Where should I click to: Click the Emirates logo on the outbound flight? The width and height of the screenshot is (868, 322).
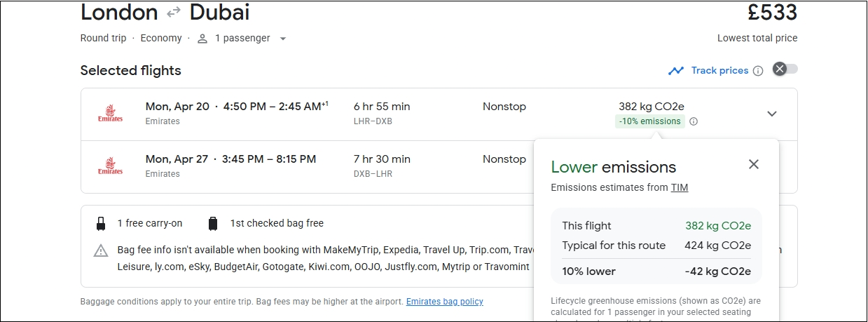[110, 114]
